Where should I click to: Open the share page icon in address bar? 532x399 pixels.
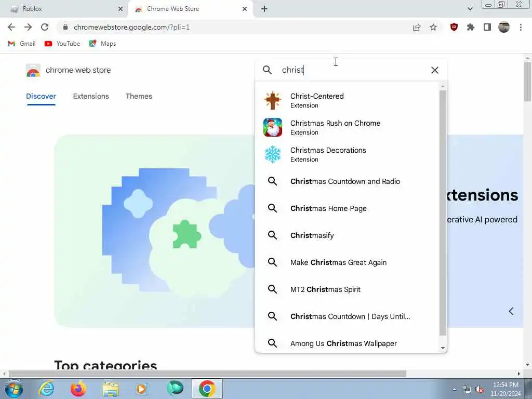point(417,27)
